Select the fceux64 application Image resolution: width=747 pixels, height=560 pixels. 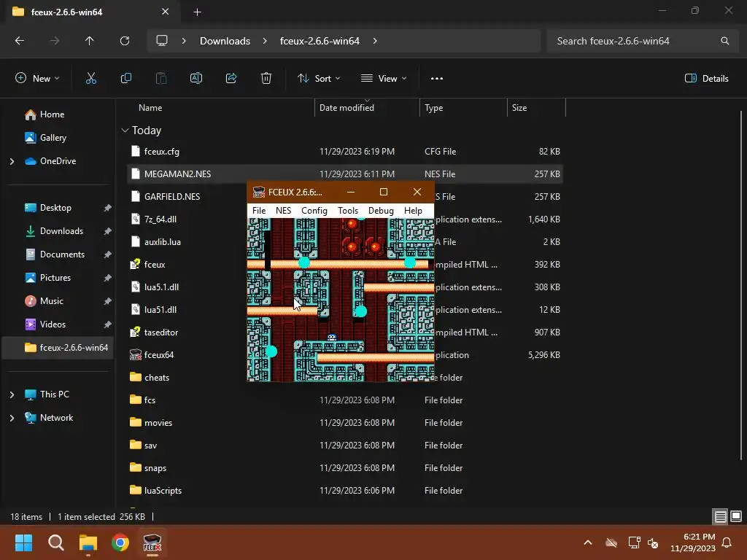click(152, 355)
